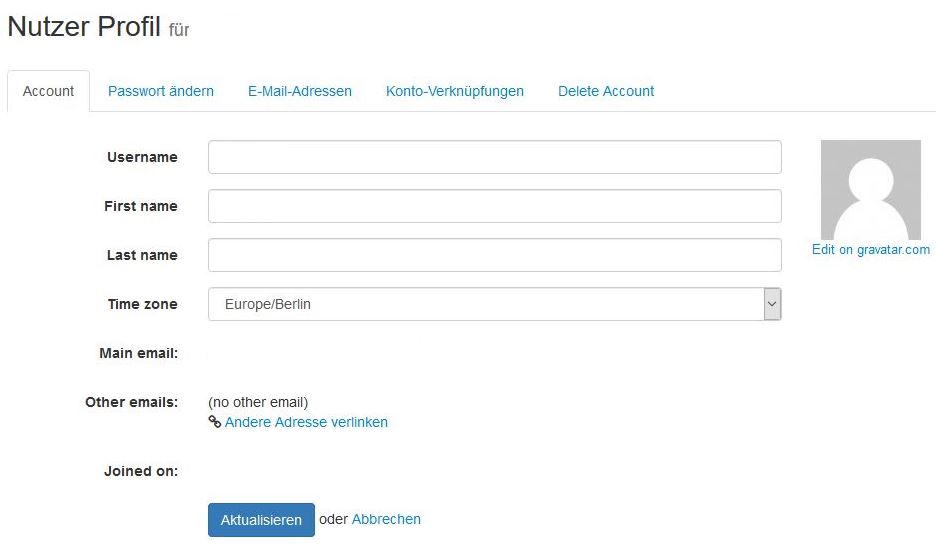Open the Time zone dropdown arrow
936x547 pixels.
[x=771, y=304]
